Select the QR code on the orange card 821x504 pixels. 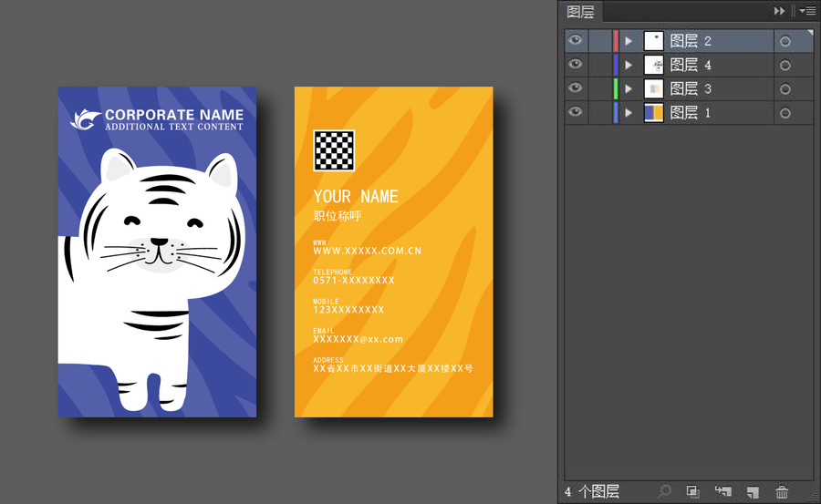334,150
